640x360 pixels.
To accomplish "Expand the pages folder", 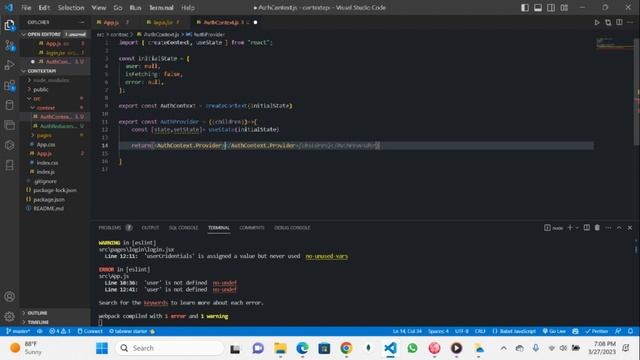I will coord(44,135).
